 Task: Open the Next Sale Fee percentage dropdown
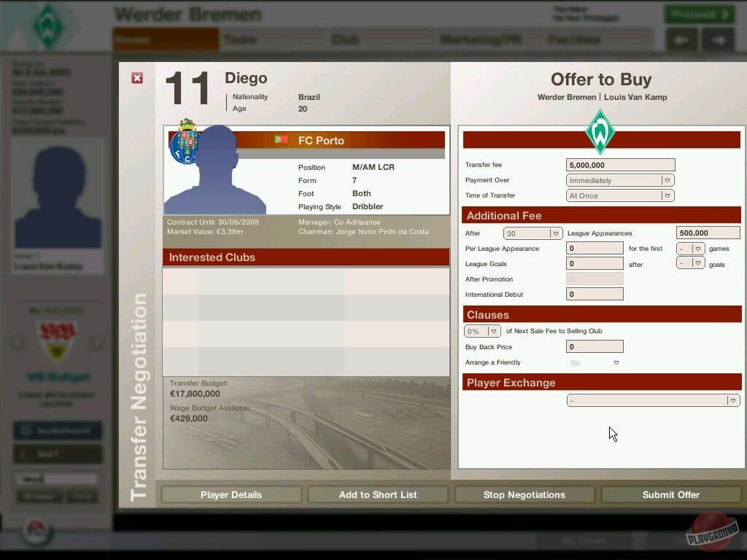(x=482, y=331)
